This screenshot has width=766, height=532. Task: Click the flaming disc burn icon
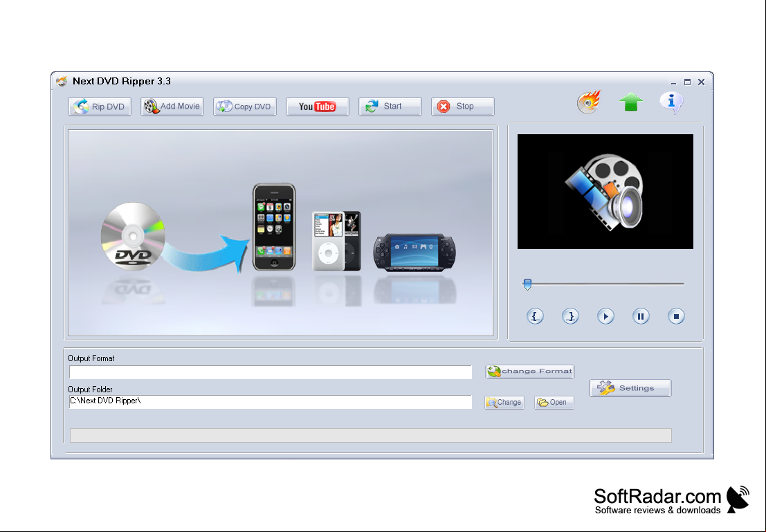[x=589, y=102]
